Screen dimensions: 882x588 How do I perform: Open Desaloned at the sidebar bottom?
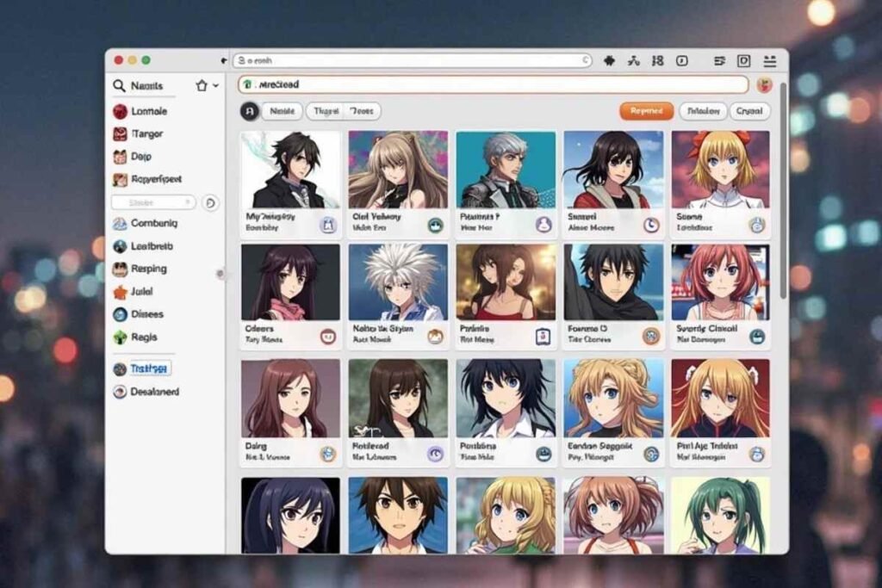pos(146,392)
